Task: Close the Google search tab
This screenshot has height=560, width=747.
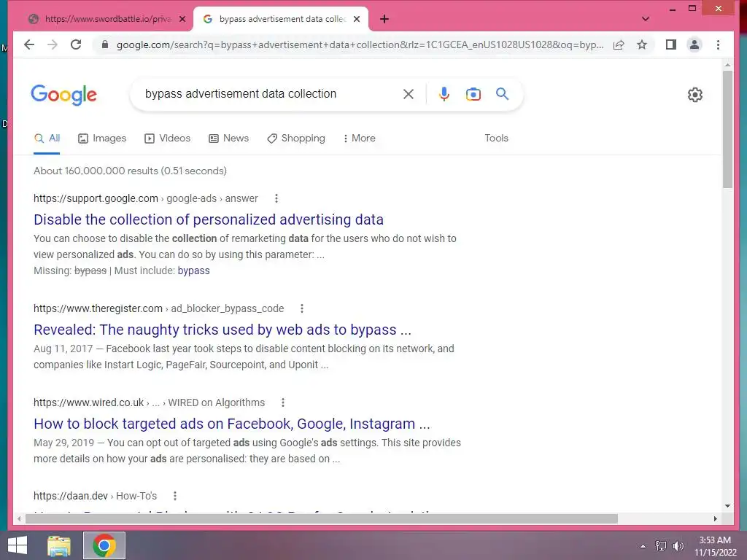Action: [357, 19]
